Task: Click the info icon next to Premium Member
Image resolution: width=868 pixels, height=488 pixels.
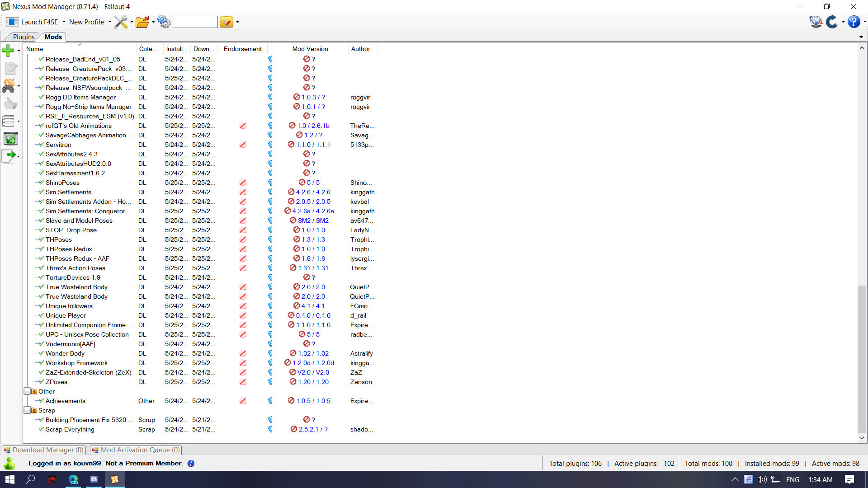Action: 191,463
